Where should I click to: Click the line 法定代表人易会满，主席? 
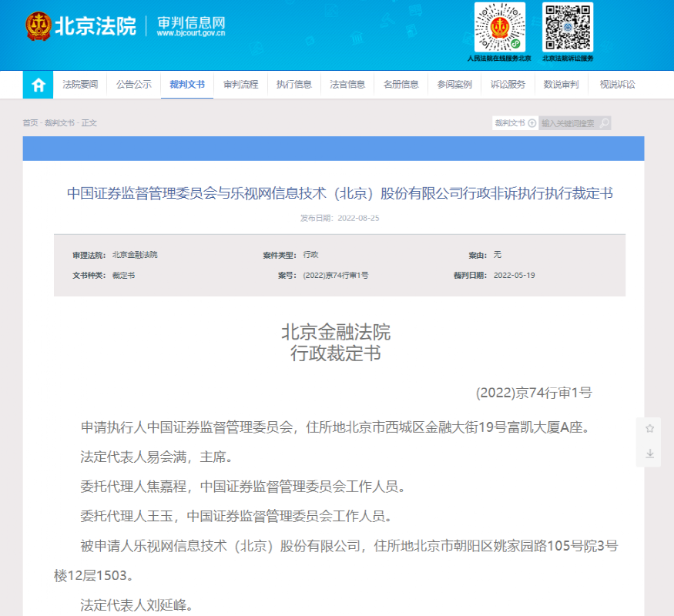[x=156, y=457]
